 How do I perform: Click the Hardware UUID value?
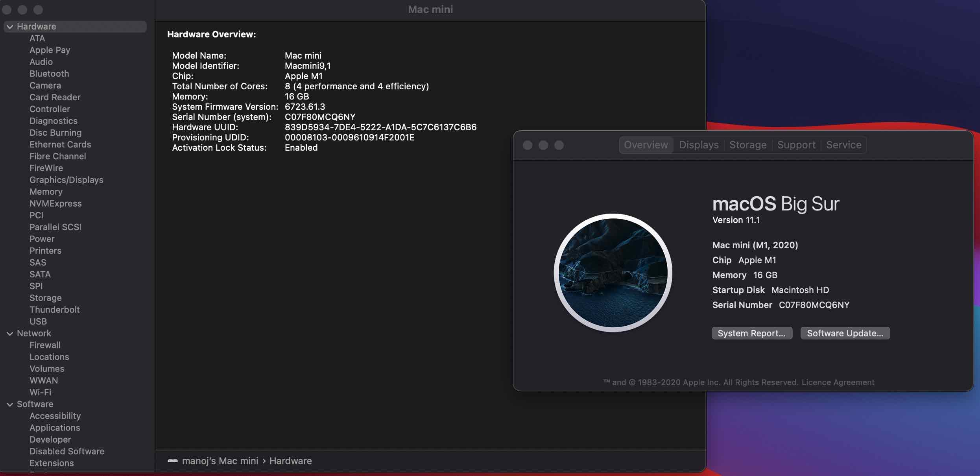pos(380,127)
